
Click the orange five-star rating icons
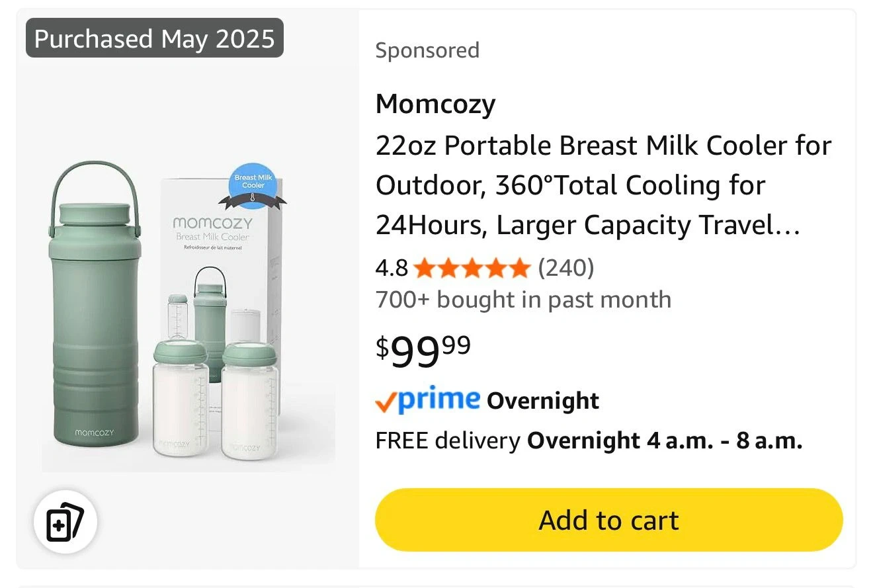coord(472,268)
